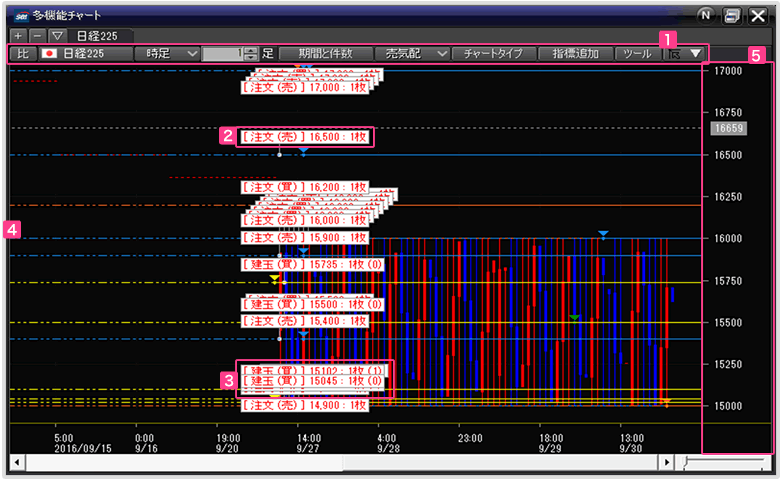Click the white triangle at toolbar right end

tap(695, 54)
